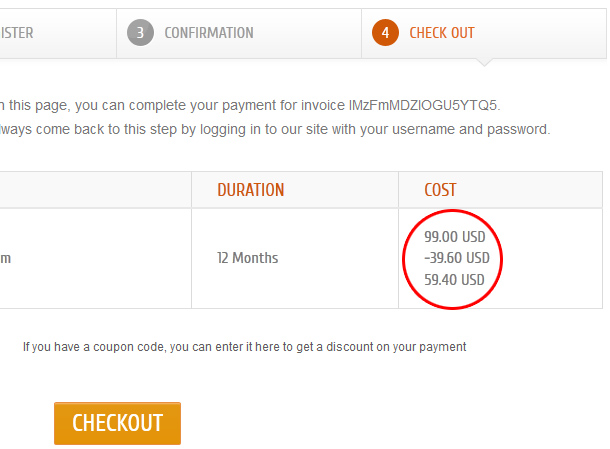
Task: Click the 59.40 USD final total
Action: tap(454, 280)
